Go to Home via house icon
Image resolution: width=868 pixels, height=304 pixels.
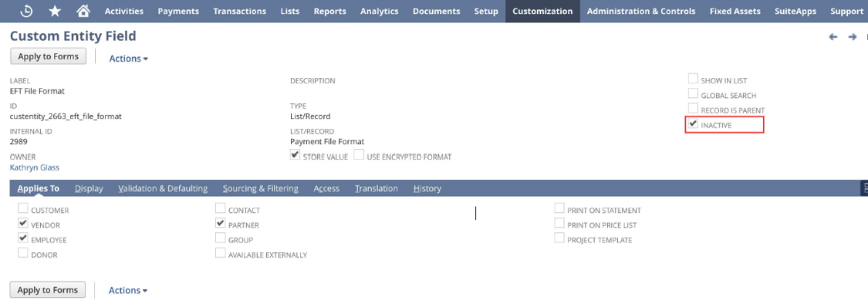point(83,11)
